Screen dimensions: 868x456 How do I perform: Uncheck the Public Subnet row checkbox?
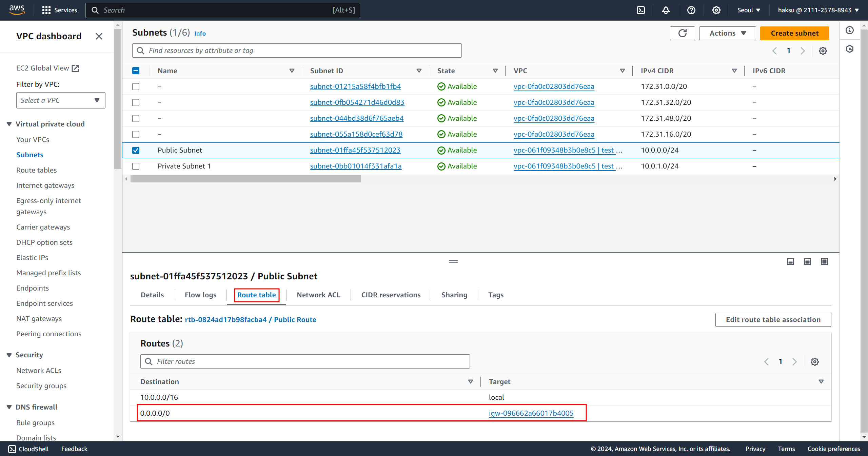[136, 150]
